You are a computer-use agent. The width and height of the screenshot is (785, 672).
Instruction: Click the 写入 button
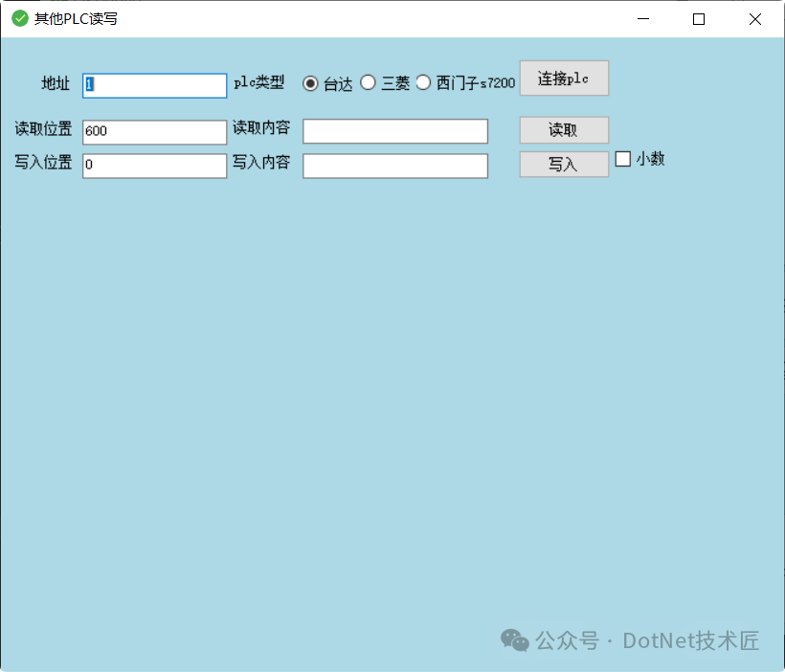564,165
